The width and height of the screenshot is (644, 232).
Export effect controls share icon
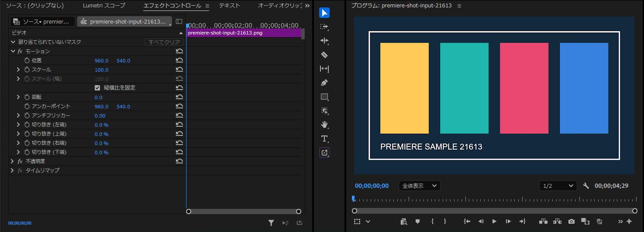point(299,223)
